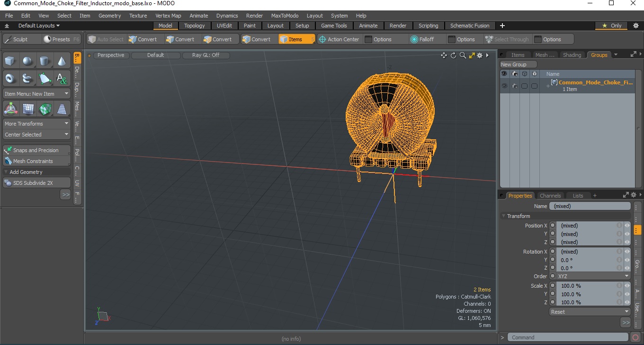Open the Reset dropdown
The height and width of the screenshot is (345, 644).
point(590,312)
